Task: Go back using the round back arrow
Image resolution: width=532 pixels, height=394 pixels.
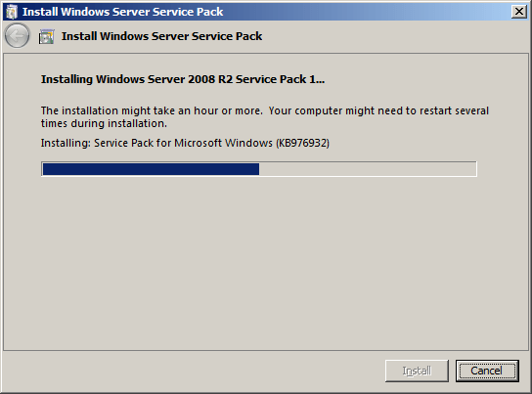Action: coord(17,35)
